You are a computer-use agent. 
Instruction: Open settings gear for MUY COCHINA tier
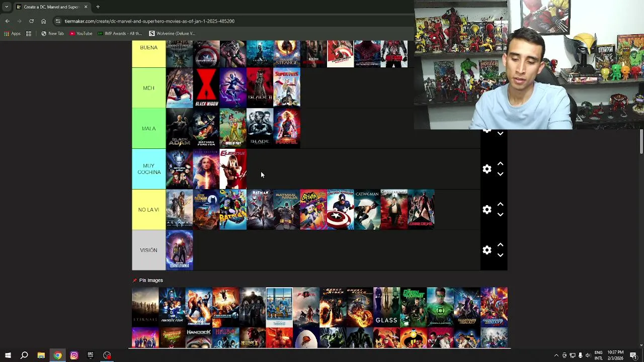pos(487,169)
